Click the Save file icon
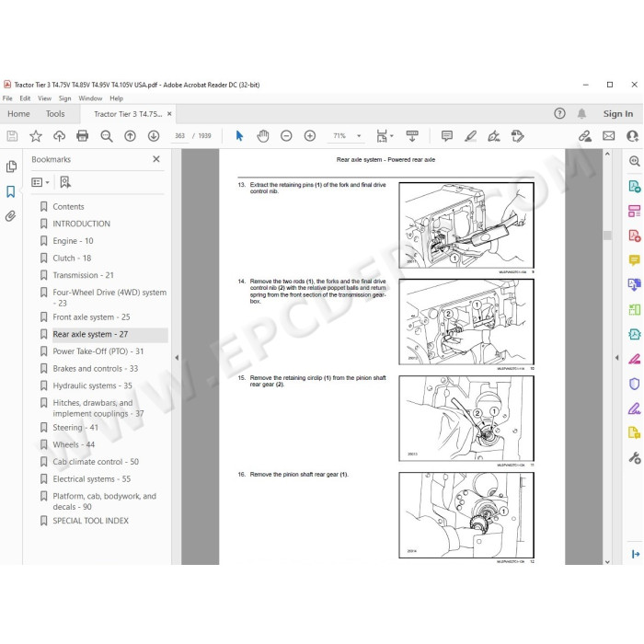644x644 pixels. pyautogui.click(x=12, y=136)
